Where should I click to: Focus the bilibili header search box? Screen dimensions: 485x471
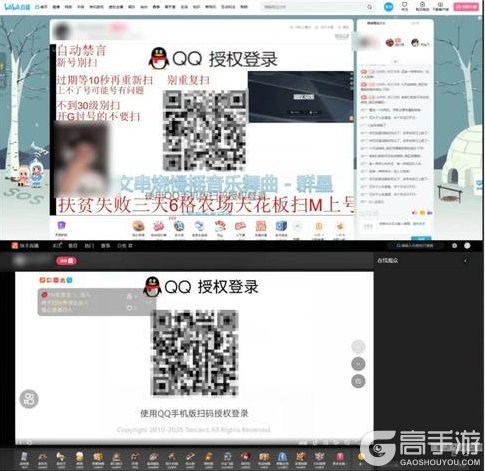(x=317, y=7)
